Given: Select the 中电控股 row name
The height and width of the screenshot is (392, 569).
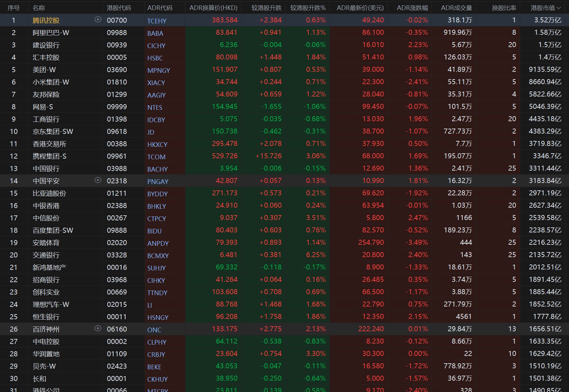Looking at the screenshot, I should 46,342.
